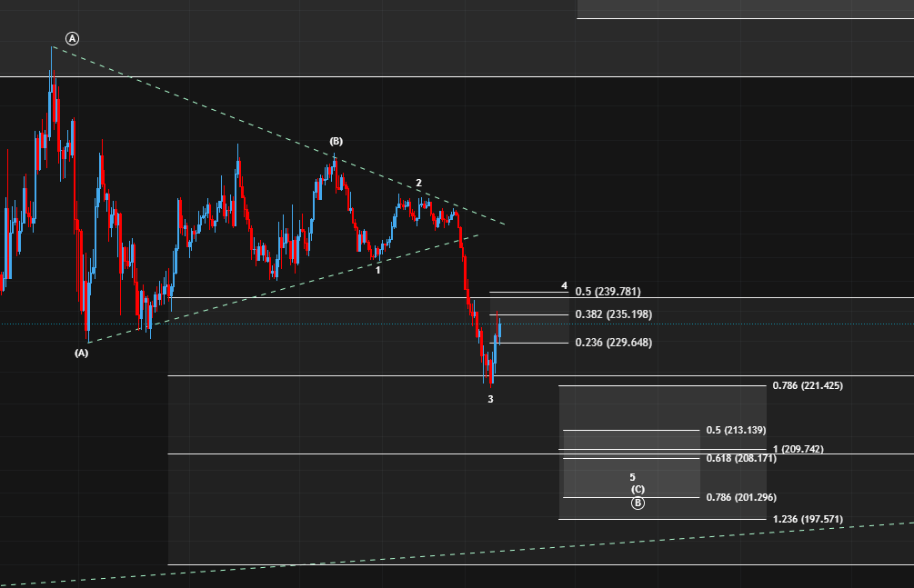
Task: Click the circled B wave label
Action: pos(638,503)
